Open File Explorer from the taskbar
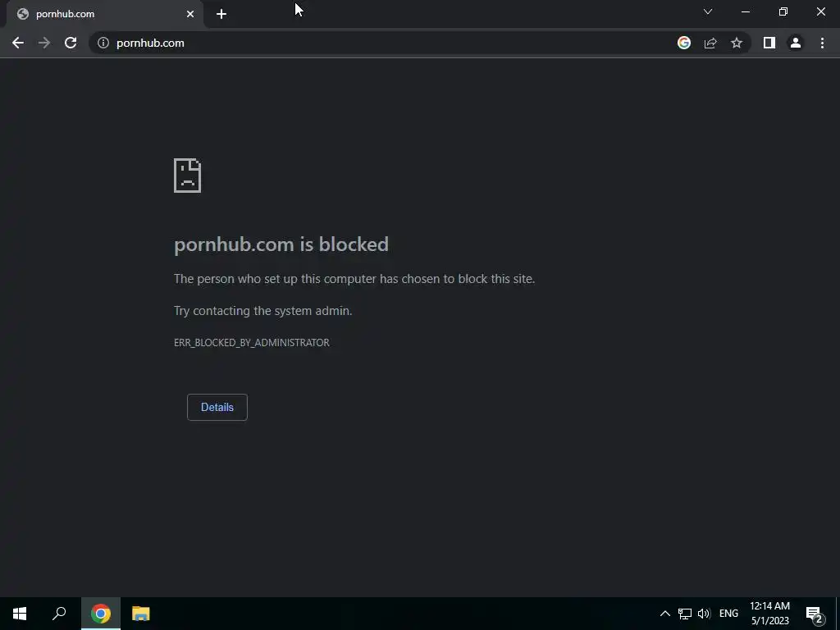 point(141,614)
